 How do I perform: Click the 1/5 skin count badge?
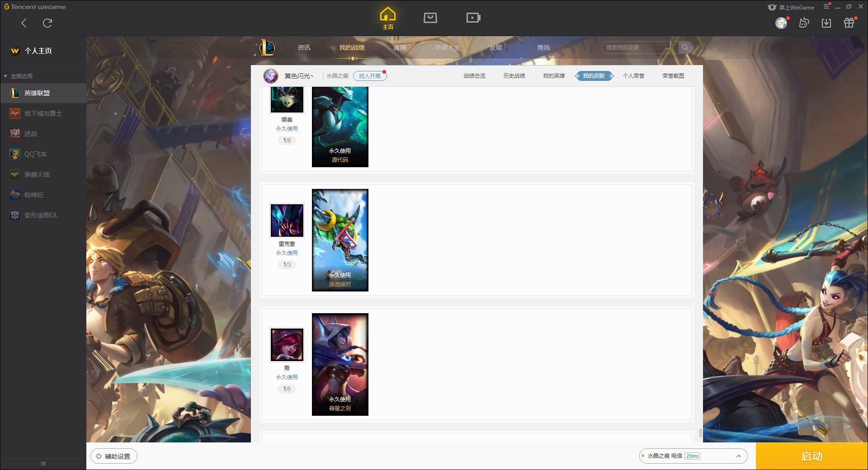[x=287, y=389]
